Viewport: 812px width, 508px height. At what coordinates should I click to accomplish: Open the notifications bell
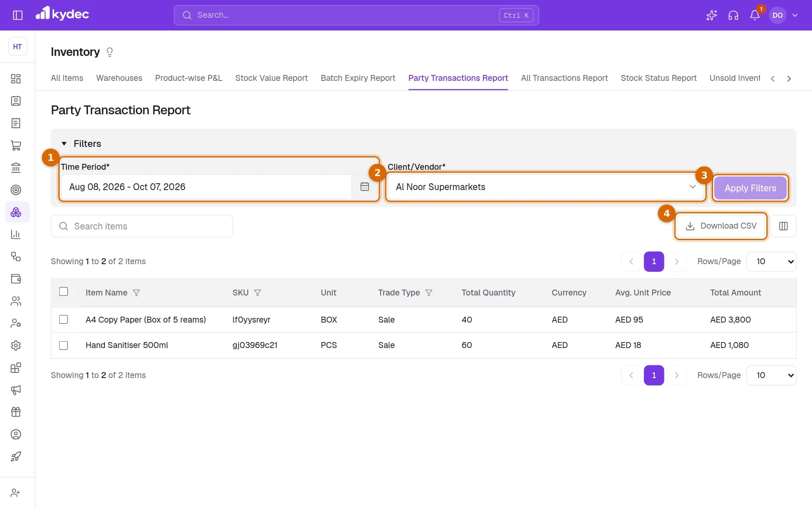coord(755,15)
